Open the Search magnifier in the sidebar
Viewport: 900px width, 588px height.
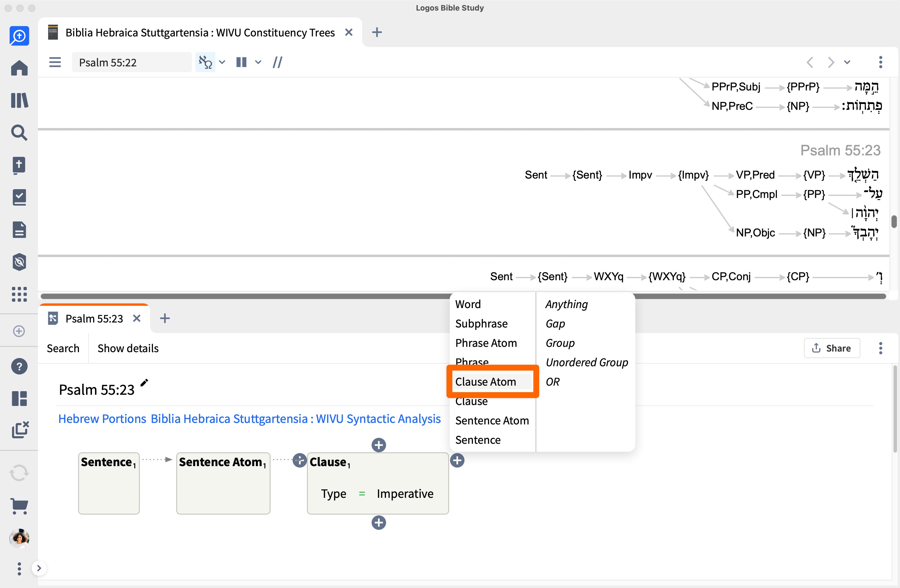(19, 133)
